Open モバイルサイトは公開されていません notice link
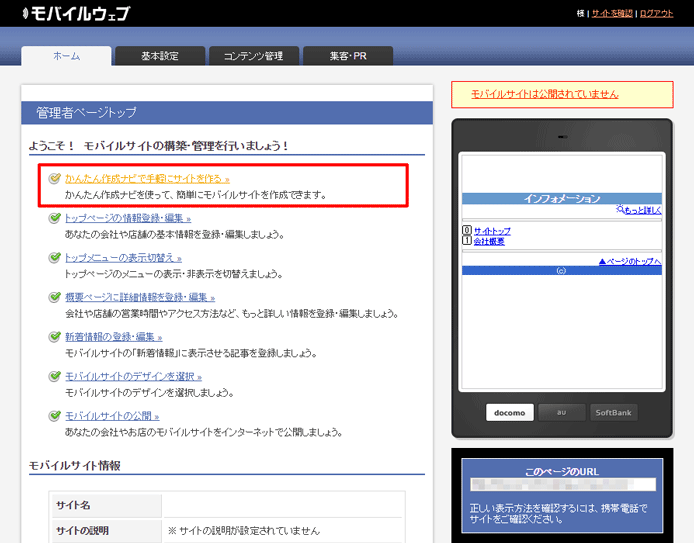 point(544,94)
